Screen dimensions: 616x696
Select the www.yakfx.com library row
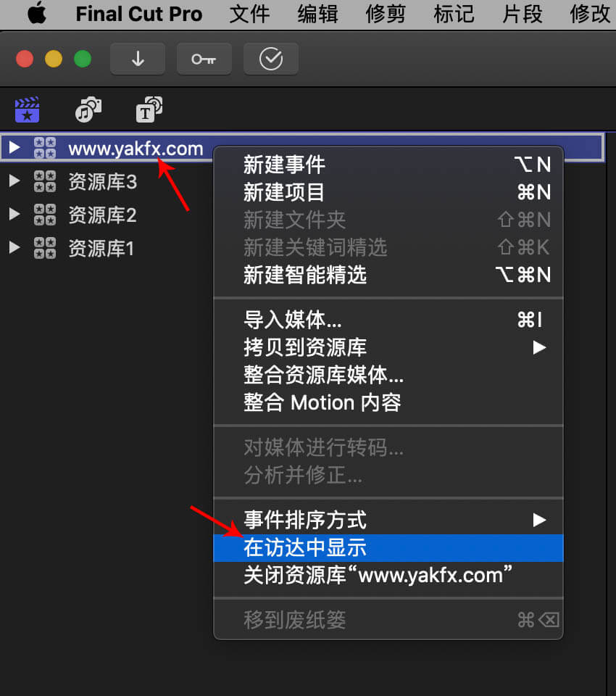(x=301, y=147)
